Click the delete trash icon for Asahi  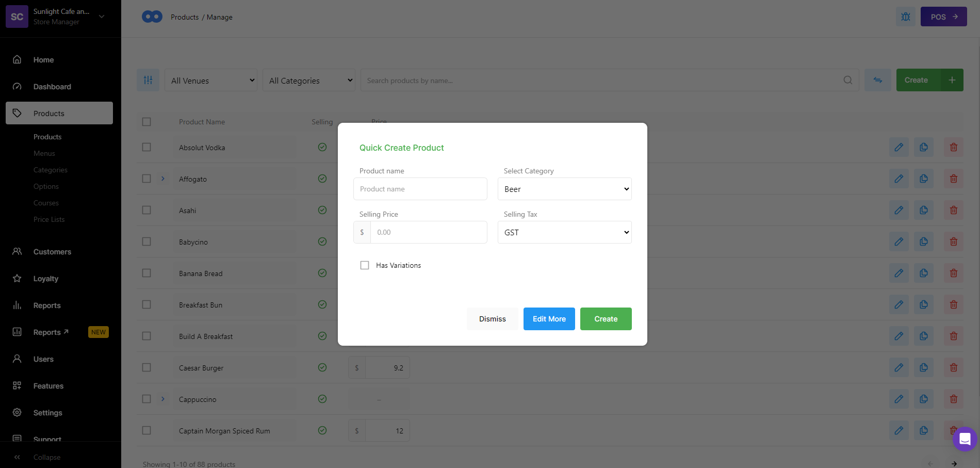[953, 210]
